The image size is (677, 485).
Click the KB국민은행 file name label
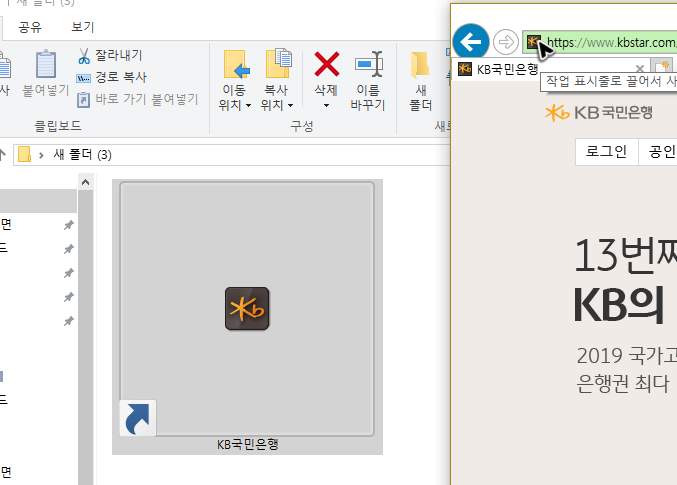pyautogui.click(x=247, y=444)
